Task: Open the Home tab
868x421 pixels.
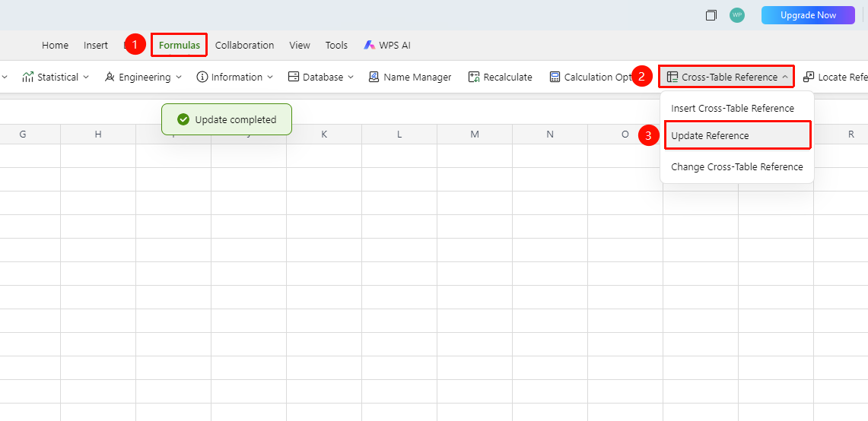Action: click(55, 46)
